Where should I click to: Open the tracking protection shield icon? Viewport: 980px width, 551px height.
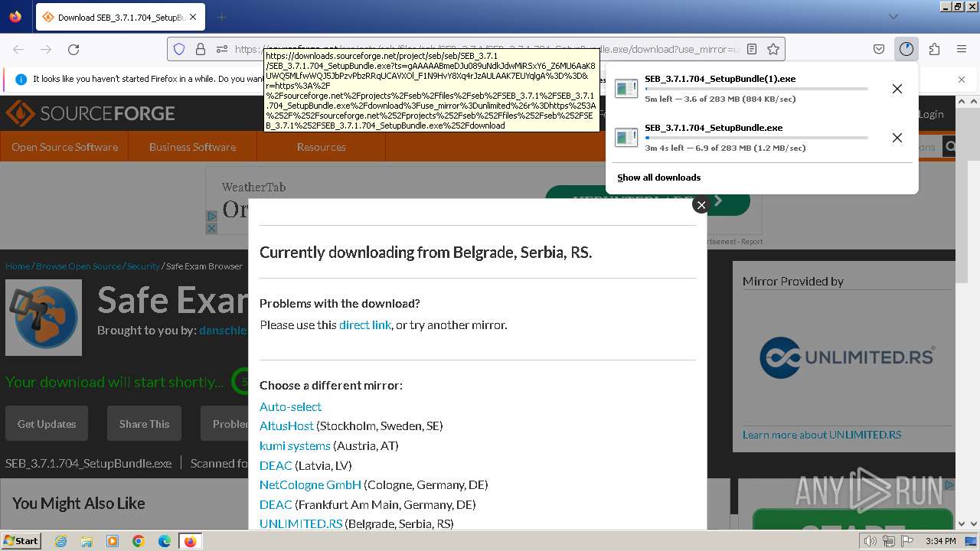[179, 49]
